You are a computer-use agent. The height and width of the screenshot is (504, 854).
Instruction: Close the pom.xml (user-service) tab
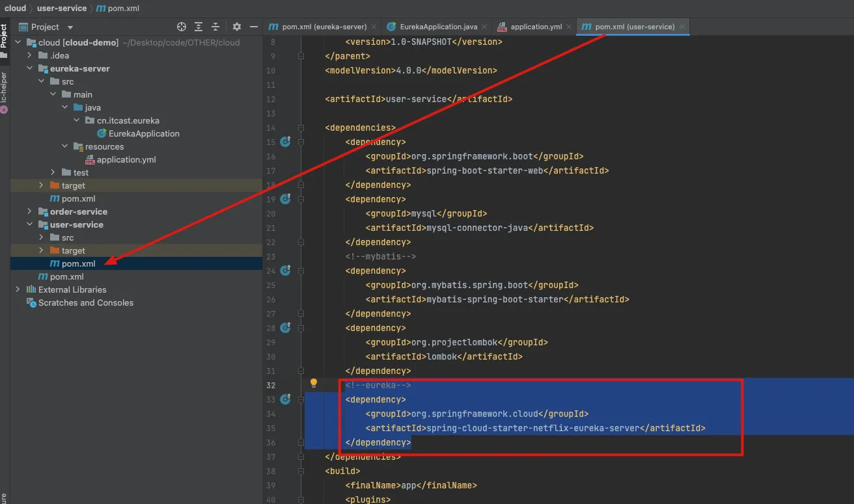point(682,27)
